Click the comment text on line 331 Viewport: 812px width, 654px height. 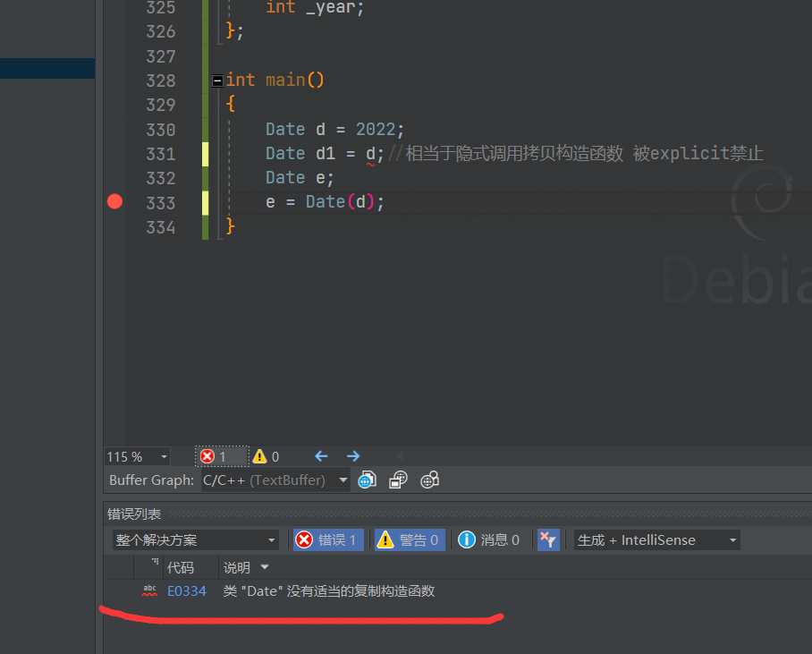point(576,154)
